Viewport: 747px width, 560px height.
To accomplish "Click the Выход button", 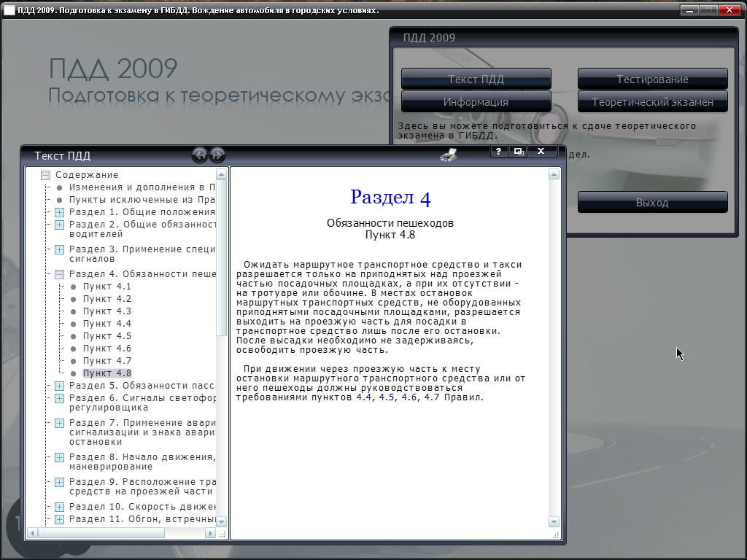I will coord(652,203).
